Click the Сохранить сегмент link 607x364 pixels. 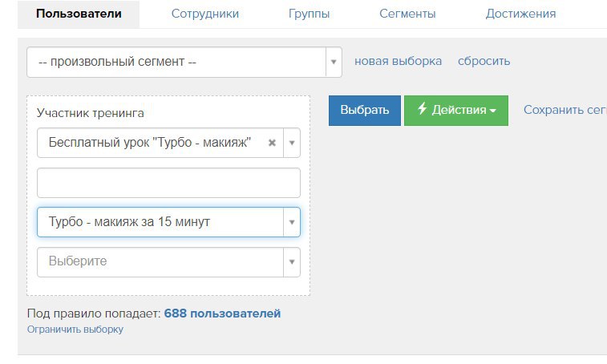565,110
